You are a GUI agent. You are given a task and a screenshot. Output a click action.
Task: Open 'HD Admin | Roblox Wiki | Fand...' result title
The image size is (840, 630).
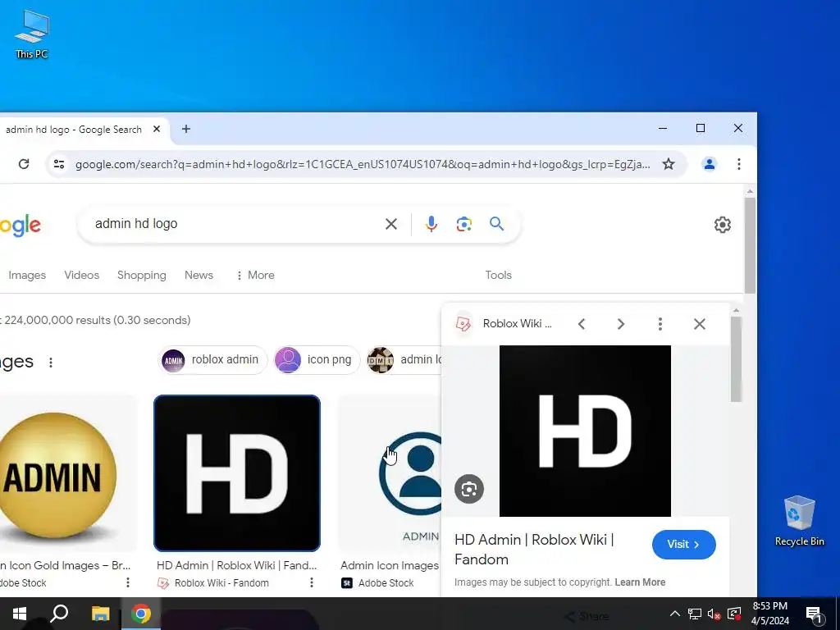pyautogui.click(x=236, y=566)
